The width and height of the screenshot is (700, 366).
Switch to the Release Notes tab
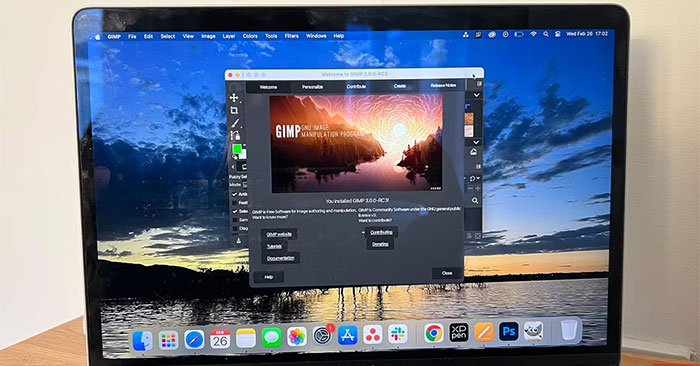tap(443, 85)
